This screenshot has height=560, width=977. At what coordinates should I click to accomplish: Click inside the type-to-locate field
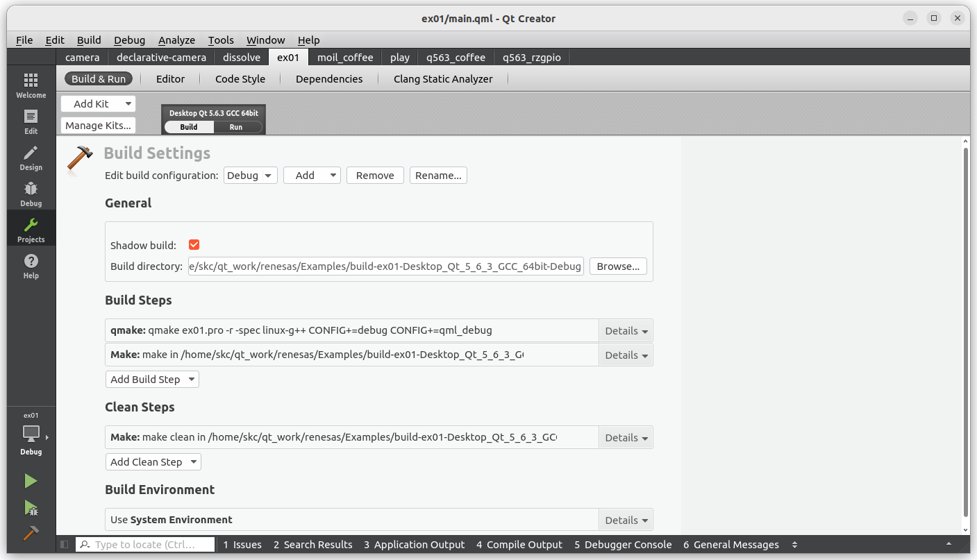tap(146, 544)
